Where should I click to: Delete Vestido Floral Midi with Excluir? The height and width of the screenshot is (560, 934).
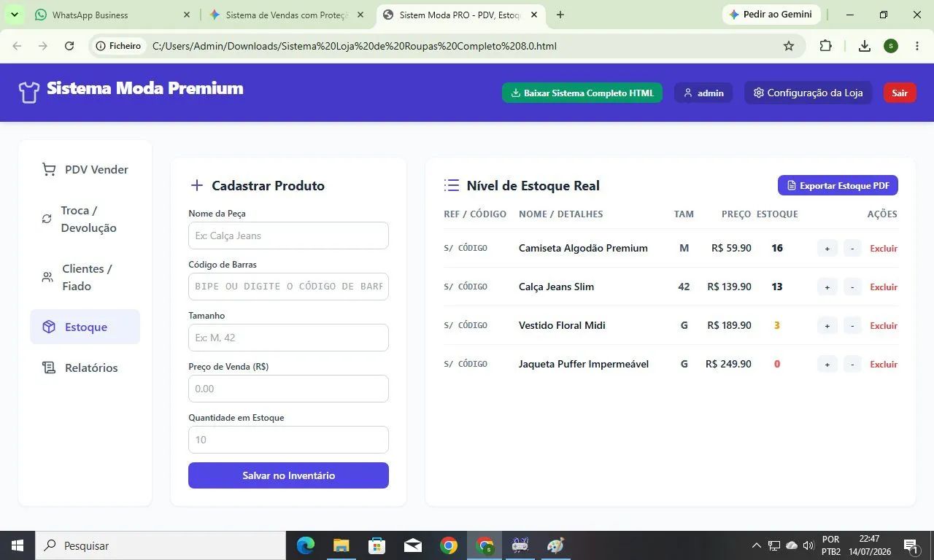pyautogui.click(x=884, y=326)
